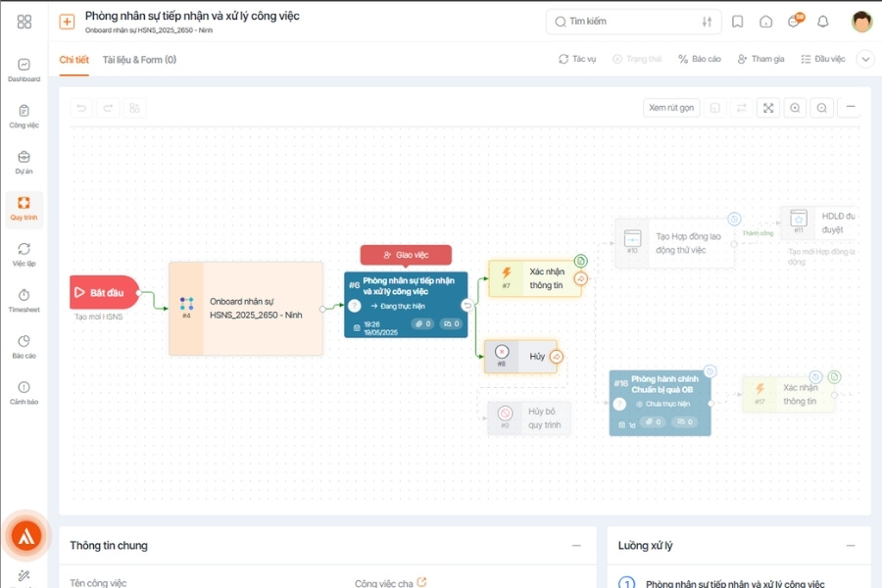This screenshot has height=588, width=882.
Task: Click the fit-to-screen icon on canvas toolbar
Action: click(x=768, y=108)
